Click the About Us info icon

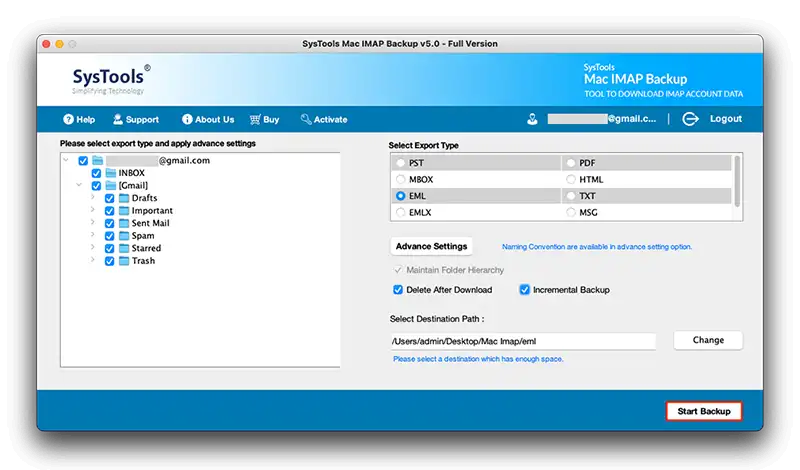coord(187,119)
